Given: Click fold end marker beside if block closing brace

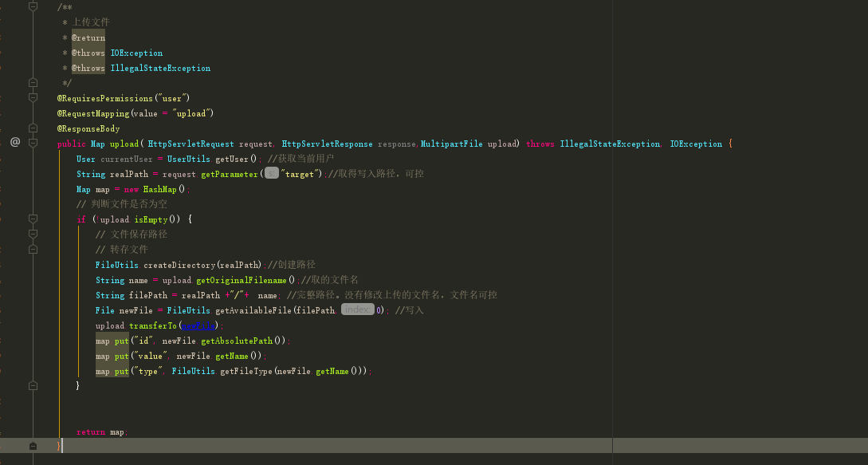Looking at the screenshot, I should point(33,385).
